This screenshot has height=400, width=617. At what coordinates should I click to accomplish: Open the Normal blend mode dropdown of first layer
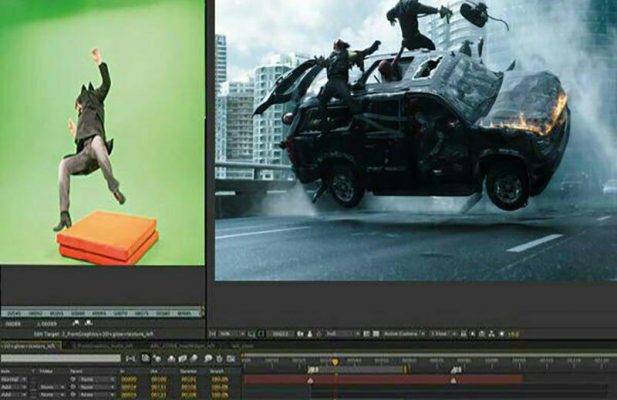pos(14,380)
